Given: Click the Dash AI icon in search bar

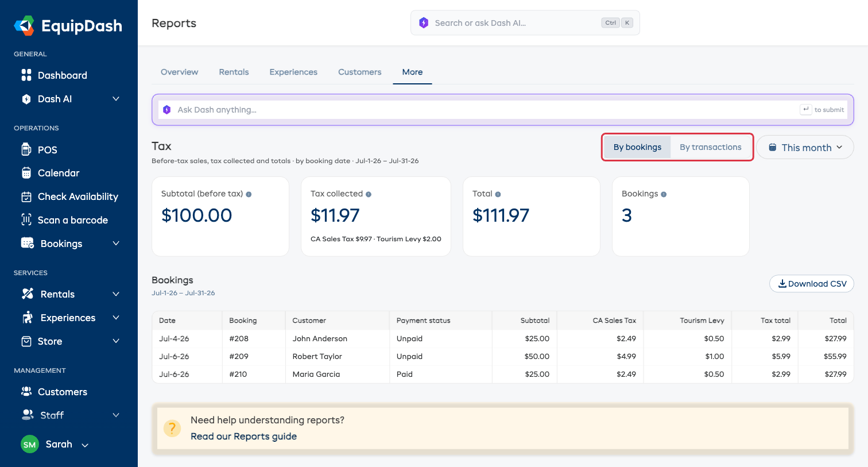Looking at the screenshot, I should pyautogui.click(x=424, y=23).
